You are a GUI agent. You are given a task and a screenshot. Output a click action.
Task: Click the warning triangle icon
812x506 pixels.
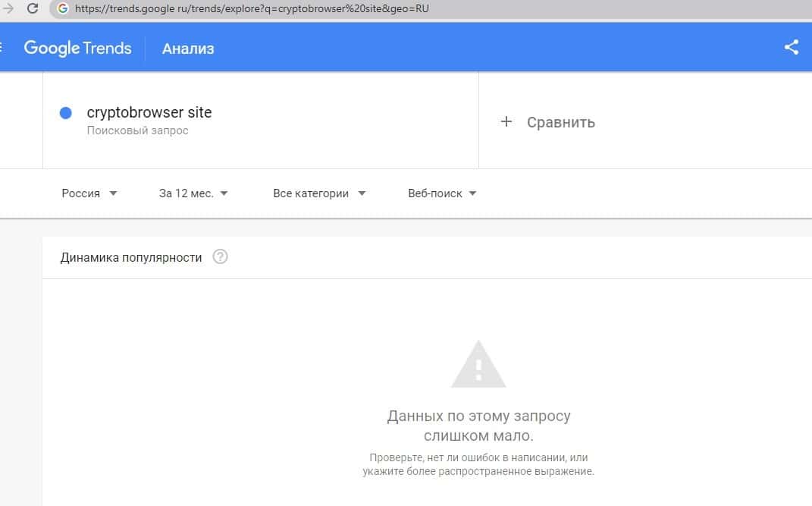478,365
